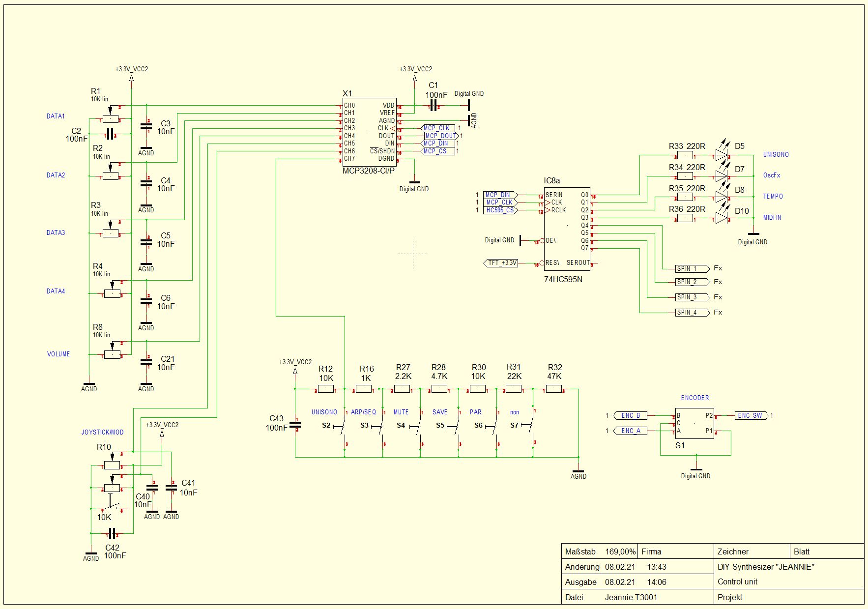Select the Jeannie.T3001 file name field
The image size is (868, 609).
click(x=631, y=597)
